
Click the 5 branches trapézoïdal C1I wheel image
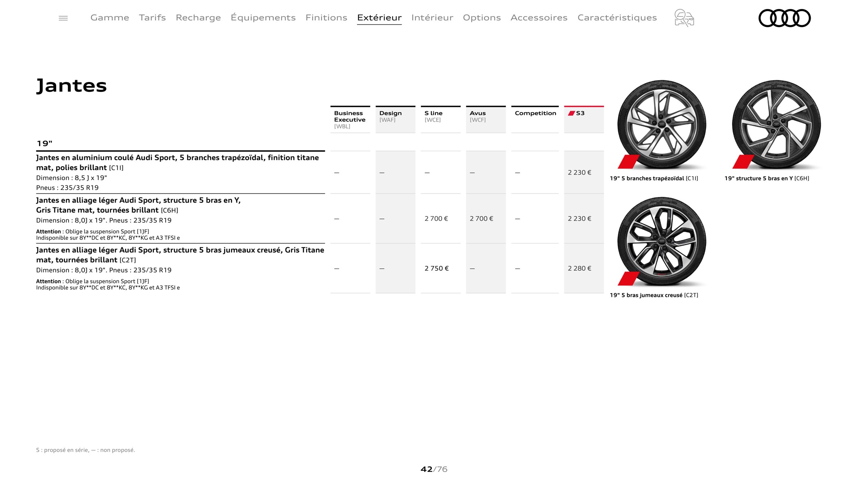[x=661, y=124]
